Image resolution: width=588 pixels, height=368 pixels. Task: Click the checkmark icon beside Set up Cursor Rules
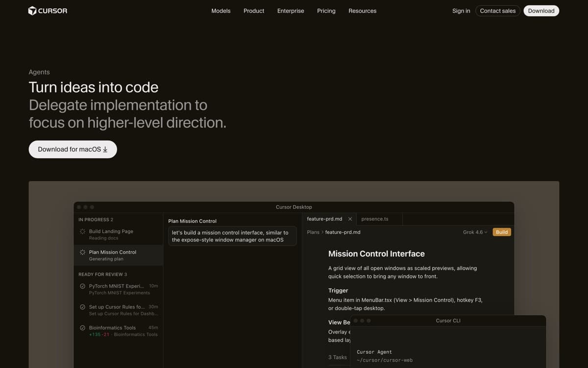pyautogui.click(x=82, y=307)
